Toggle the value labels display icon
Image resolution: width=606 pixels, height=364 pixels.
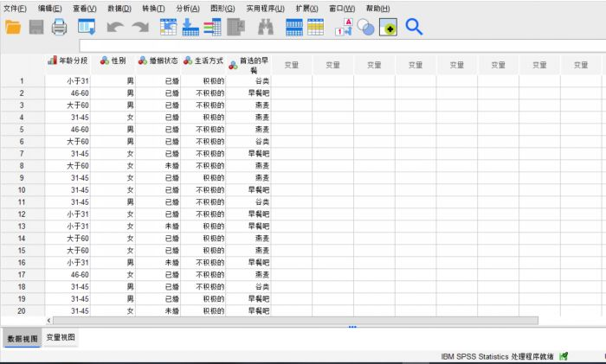coord(345,28)
